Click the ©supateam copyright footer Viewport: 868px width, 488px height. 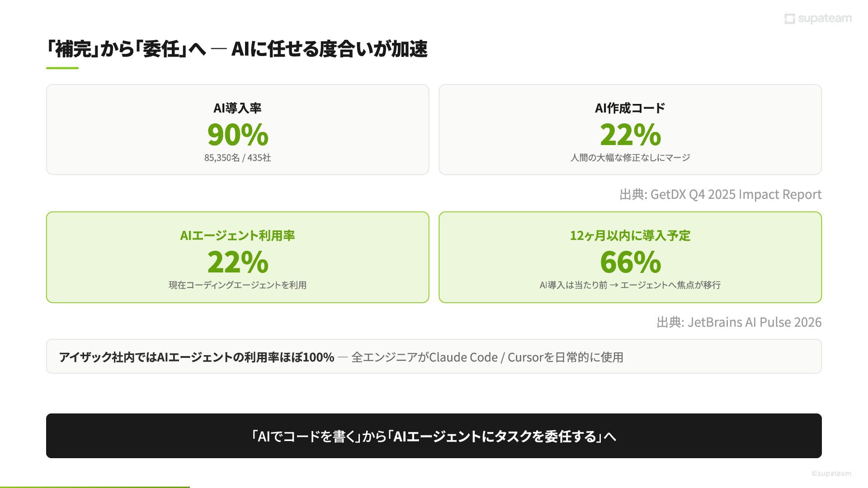coord(831,474)
